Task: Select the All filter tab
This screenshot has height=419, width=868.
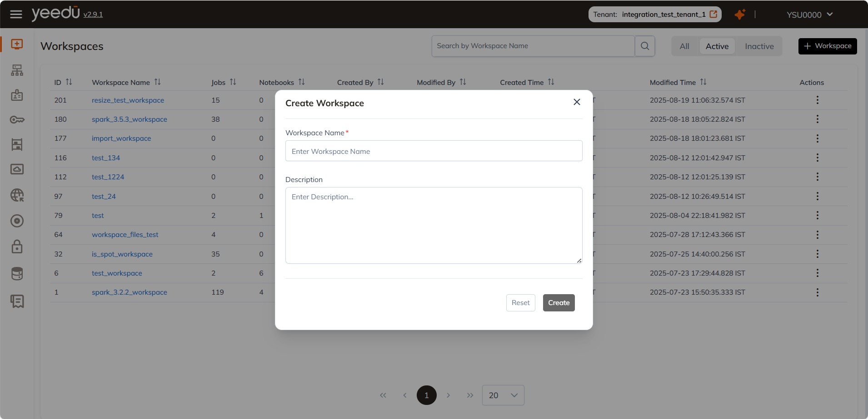Action: 684,46
